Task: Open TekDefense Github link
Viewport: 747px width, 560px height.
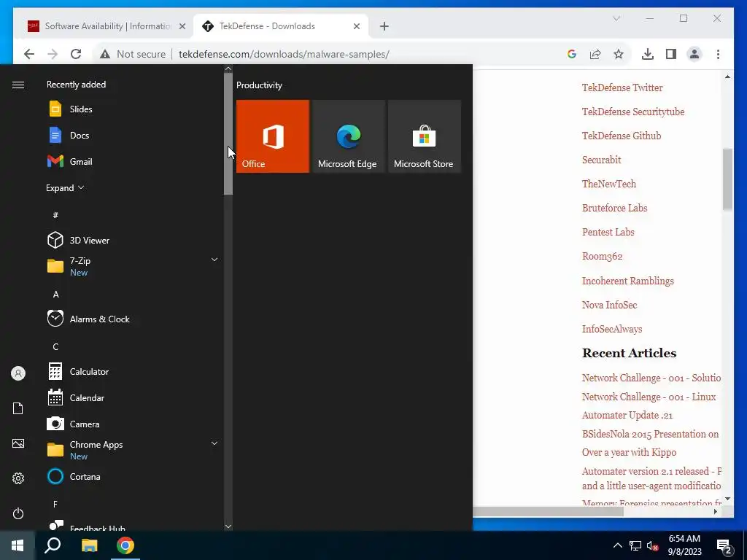Action: tap(622, 136)
